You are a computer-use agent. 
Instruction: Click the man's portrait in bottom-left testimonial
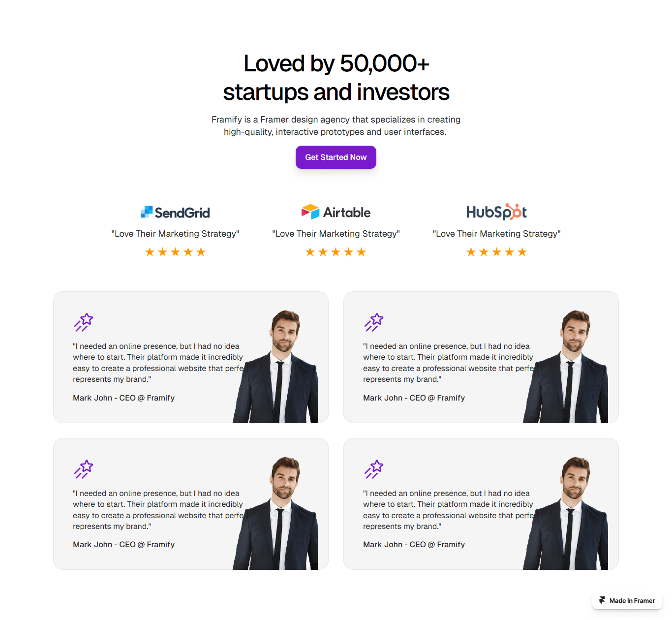pyautogui.click(x=275, y=514)
